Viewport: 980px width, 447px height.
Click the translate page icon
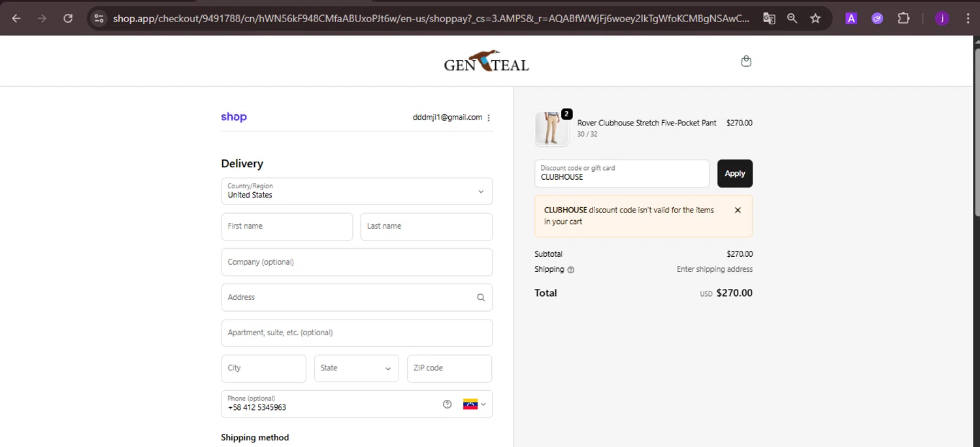(x=769, y=18)
